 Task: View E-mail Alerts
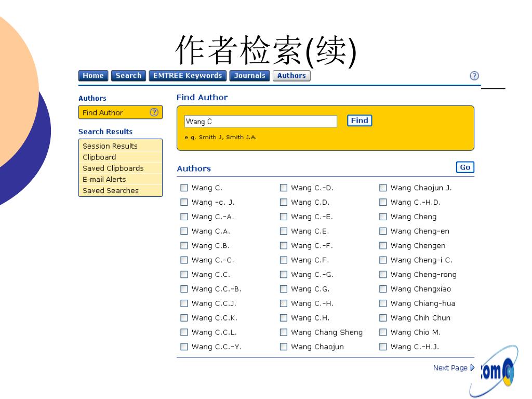point(104,179)
